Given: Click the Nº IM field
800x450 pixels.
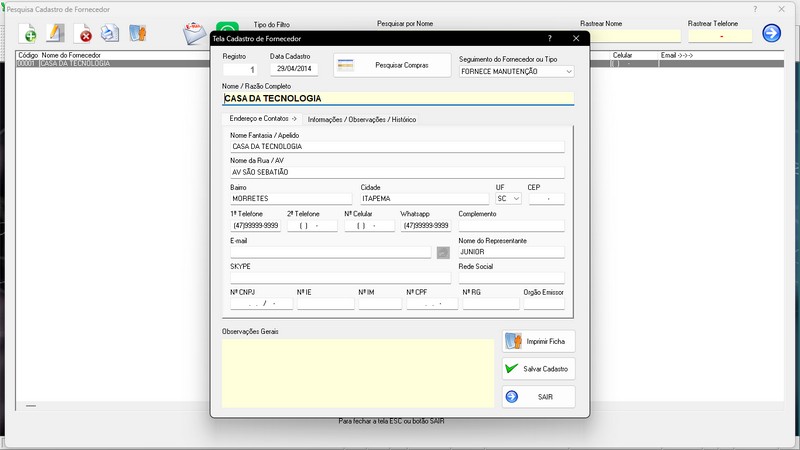Looking at the screenshot, I should pyautogui.click(x=380, y=304).
